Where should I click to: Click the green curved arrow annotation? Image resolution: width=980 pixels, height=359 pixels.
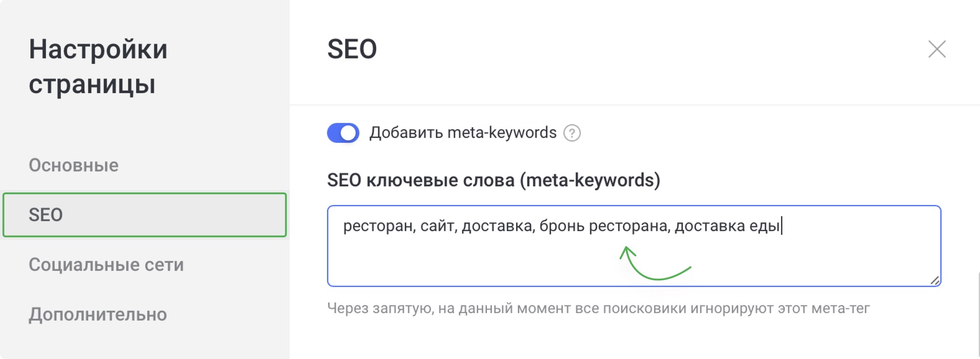pyautogui.click(x=653, y=265)
